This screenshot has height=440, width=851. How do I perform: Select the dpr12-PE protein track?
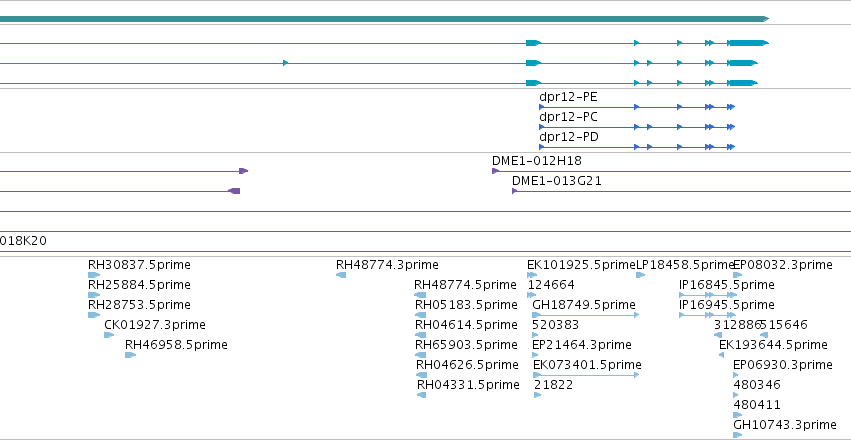tap(637, 107)
